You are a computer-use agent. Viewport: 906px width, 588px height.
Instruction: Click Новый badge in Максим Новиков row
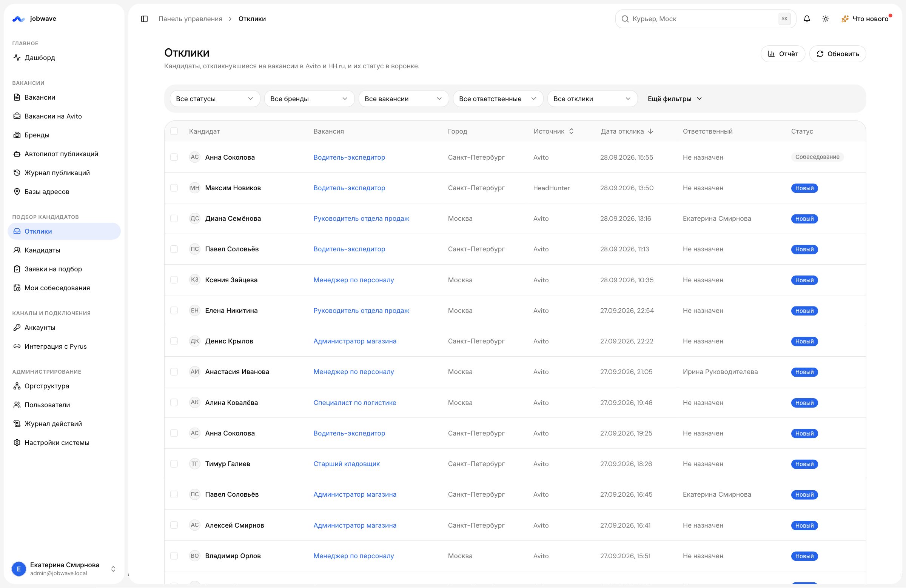point(804,188)
